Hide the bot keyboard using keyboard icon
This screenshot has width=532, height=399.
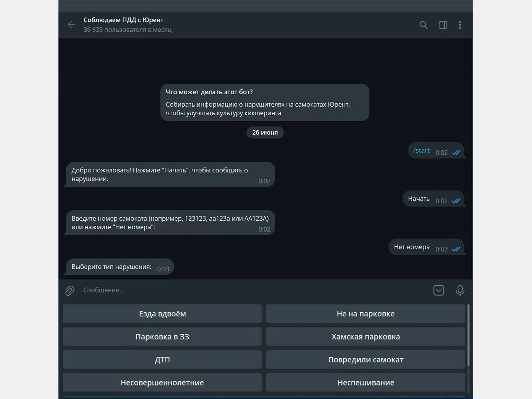point(438,291)
